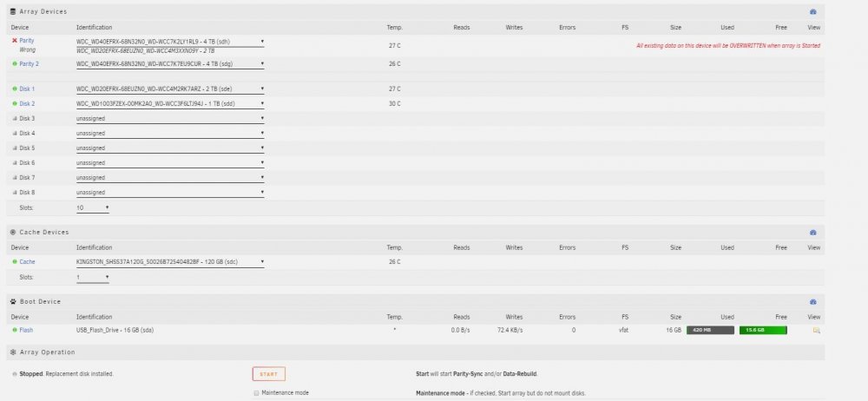Open the Parity 2 disk selection dropdown
Image resolution: width=868 pixels, height=401 pixels.
170,64
